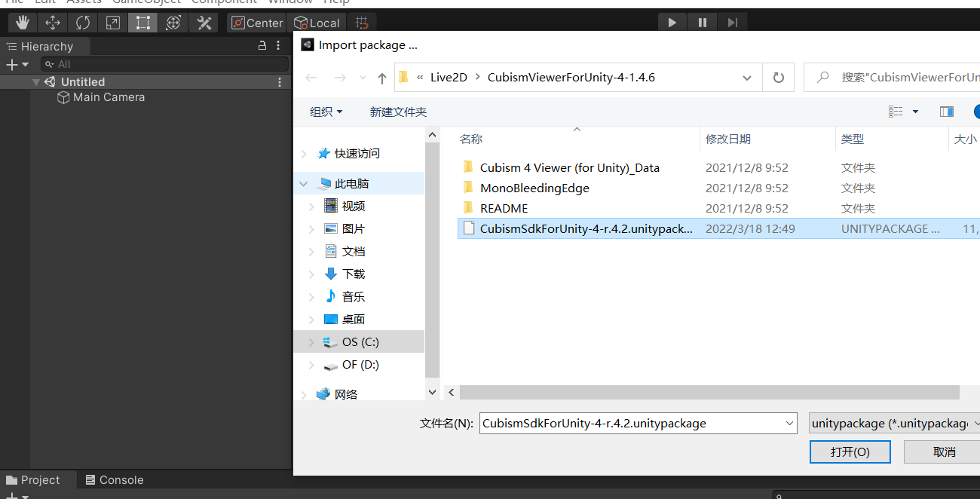Viewport: 980px width, 499px height.
Task: Select the Hand tool in Unity toolbar
Action: pos(23,23)
